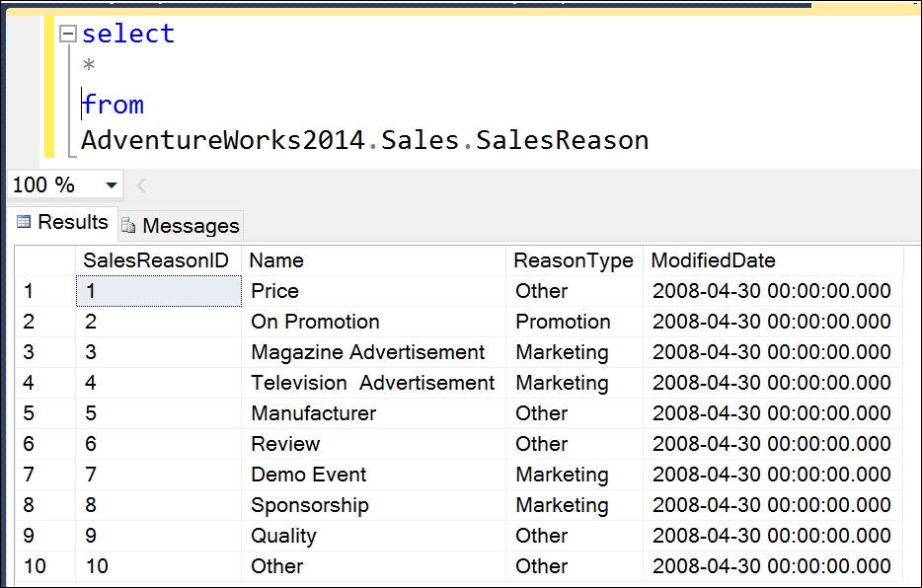Click the Results grid icon
The width and height of the screenshot is (922, 588).
[24, 222]
